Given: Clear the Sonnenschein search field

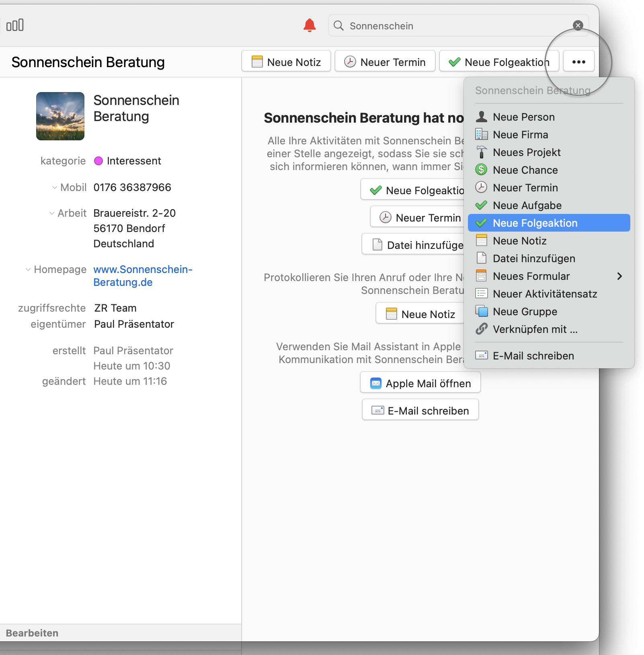Looking at the screenshot, I should point(578,25).
